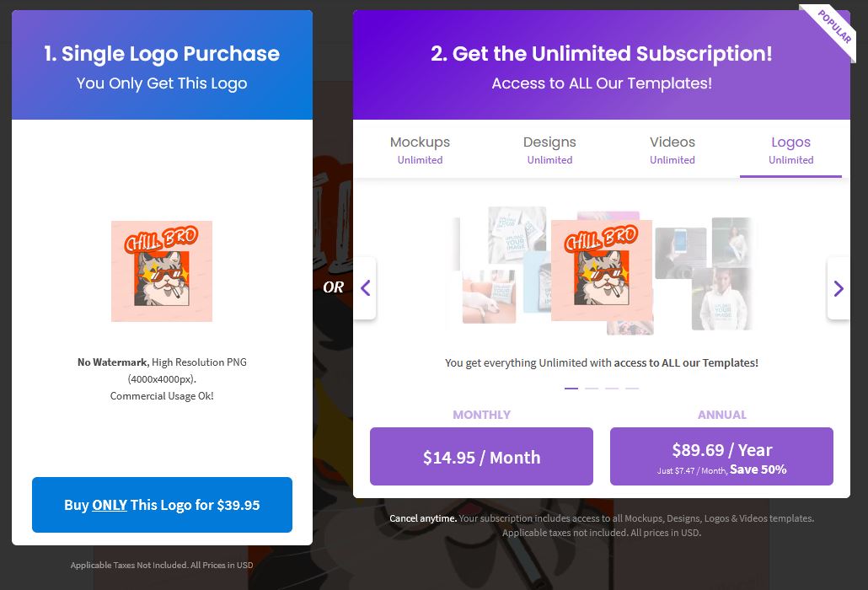Click the hoodie mockup thumbnail
The width and height of the screenshot is (868, 590).
[721, 299]
